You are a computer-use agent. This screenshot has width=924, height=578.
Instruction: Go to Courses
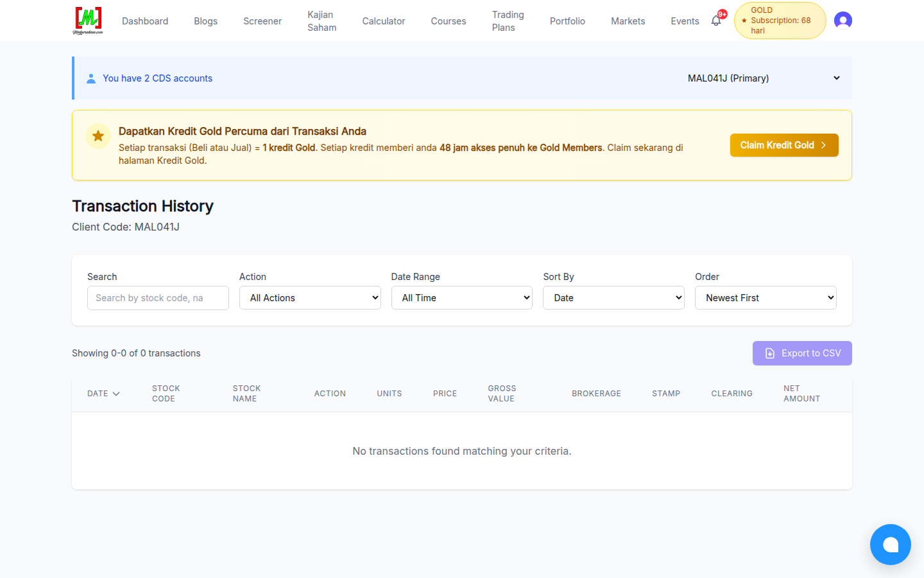[449, 21]
